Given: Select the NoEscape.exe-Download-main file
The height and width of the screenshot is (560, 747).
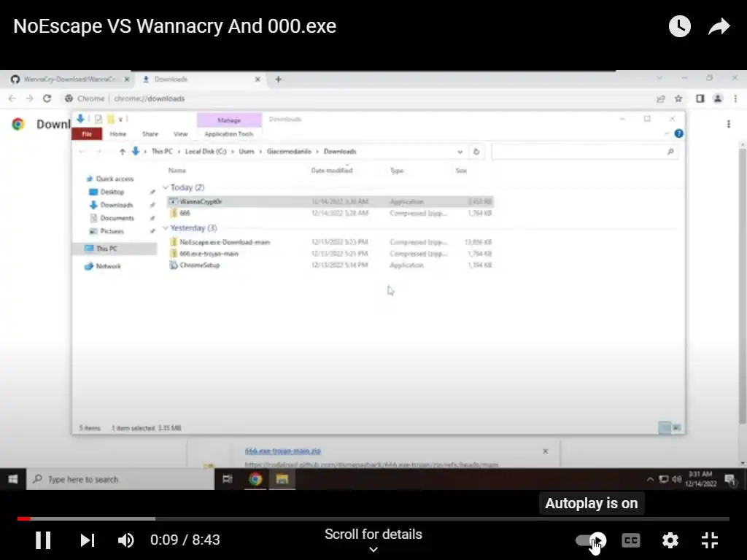Looking at the screenshot, I should (x=330, y=242).
